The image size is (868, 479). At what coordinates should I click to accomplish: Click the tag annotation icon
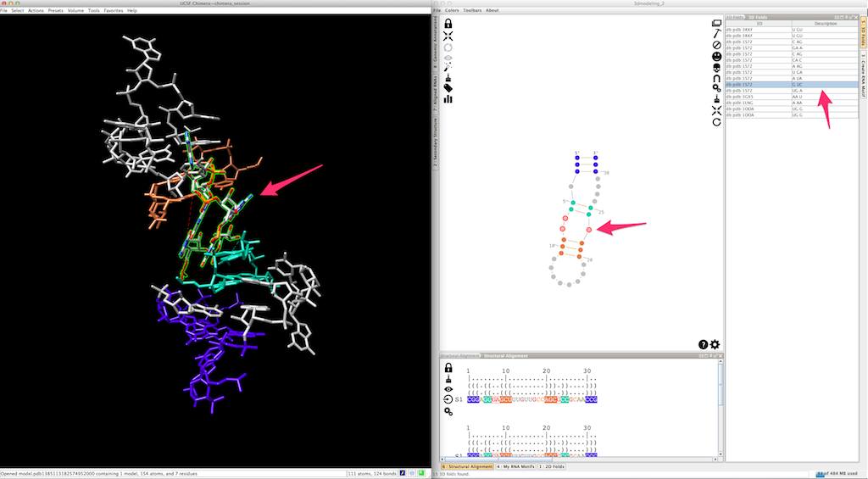tap(448, 88)
